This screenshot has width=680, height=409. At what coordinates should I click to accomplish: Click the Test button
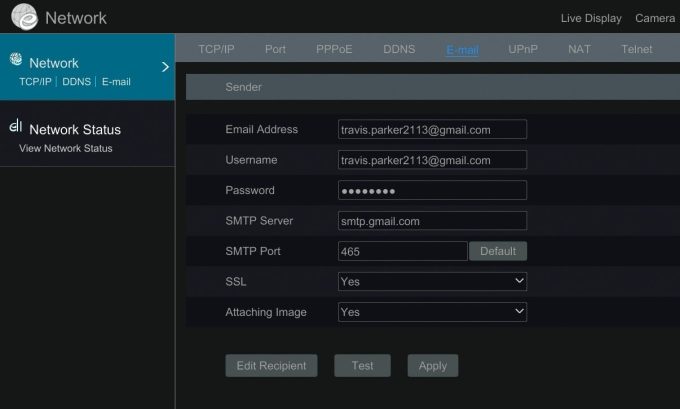click(363, 366)
